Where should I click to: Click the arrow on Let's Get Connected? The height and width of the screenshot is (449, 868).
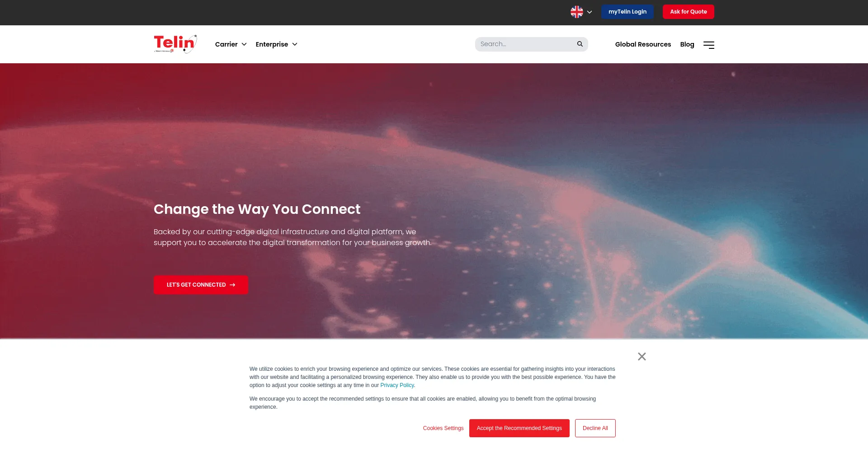click(232, 285)
